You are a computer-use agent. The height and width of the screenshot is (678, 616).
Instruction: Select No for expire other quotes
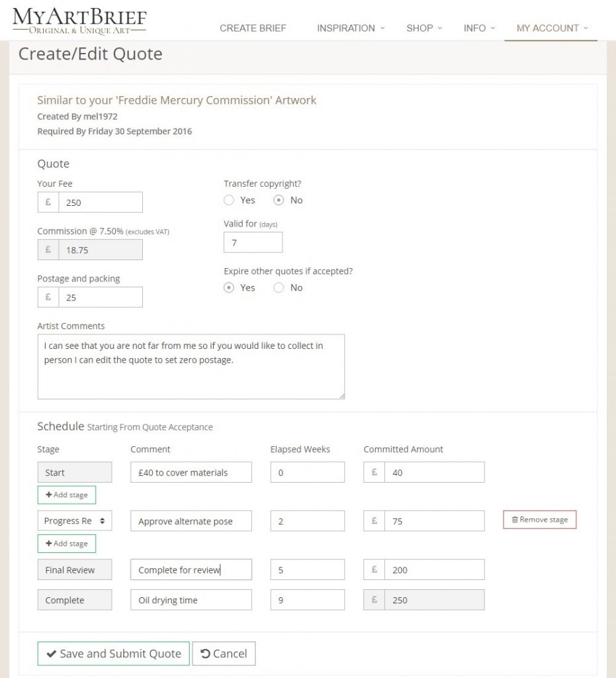tap(279, 287)
